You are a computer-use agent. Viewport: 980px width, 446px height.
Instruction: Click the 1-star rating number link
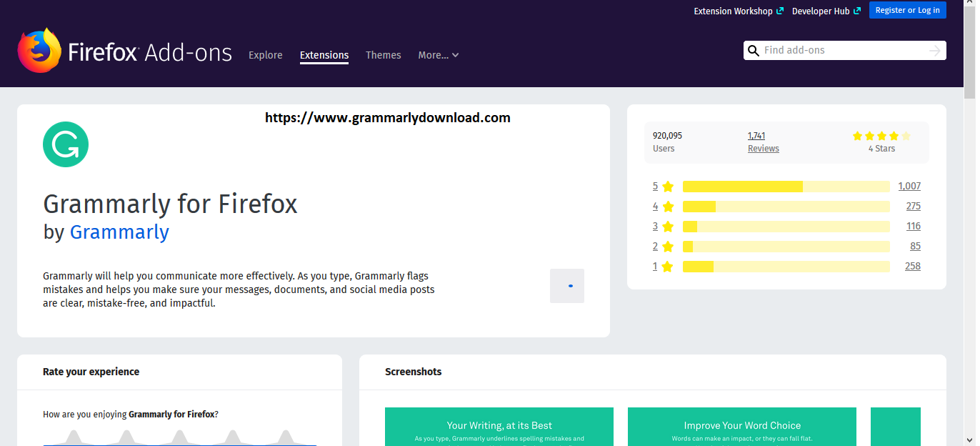point(655,267)
